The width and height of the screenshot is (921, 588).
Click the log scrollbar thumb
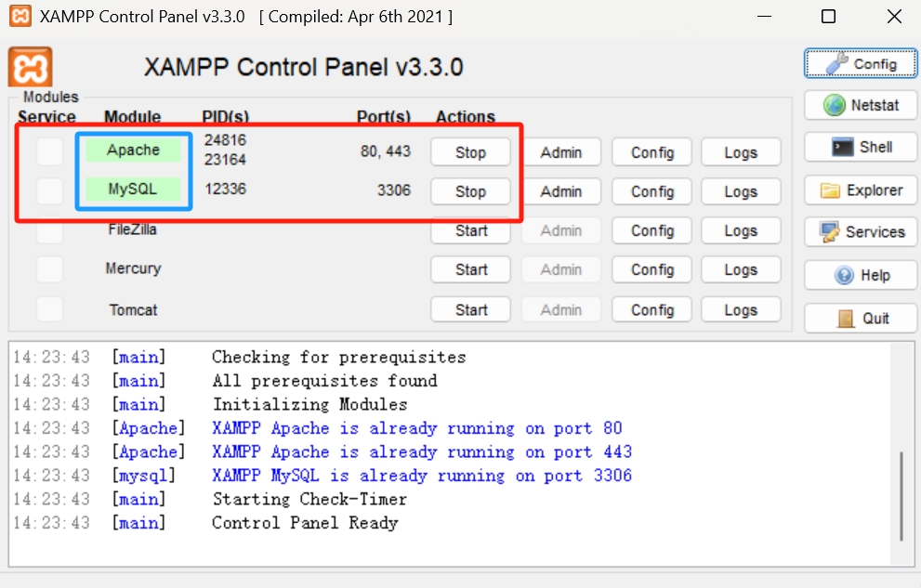[901, 496]
